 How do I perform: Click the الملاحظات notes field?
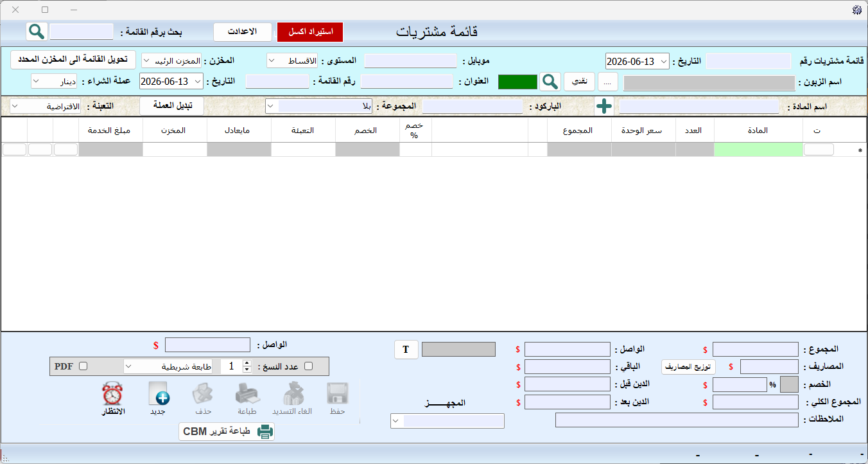[677, 420]
